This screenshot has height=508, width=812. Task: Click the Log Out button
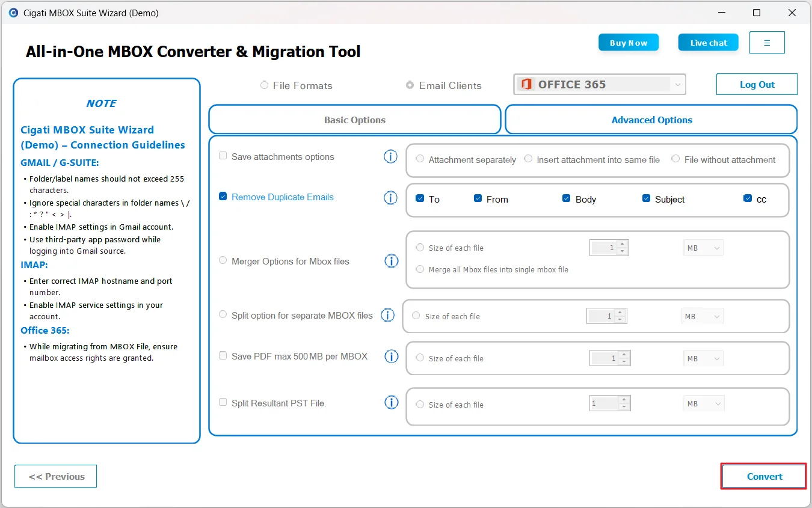(x=757, y=84)
